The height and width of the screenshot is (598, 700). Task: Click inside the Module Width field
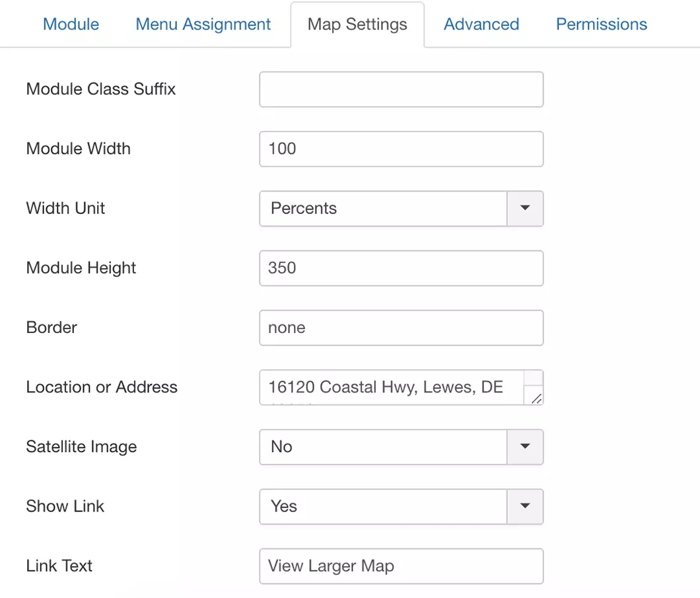click(x=401, y=149)
